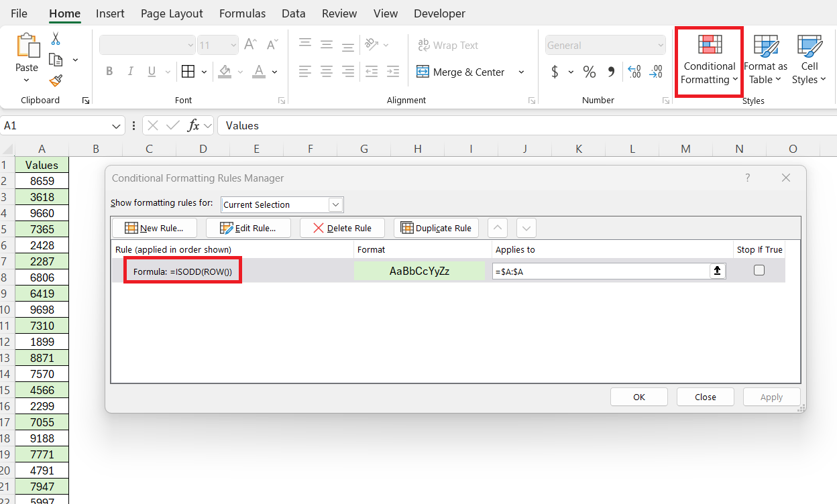The width and height of the screenshot is (837, 504).
Task: Open the font name dropdown
Action: pos(190,46)
